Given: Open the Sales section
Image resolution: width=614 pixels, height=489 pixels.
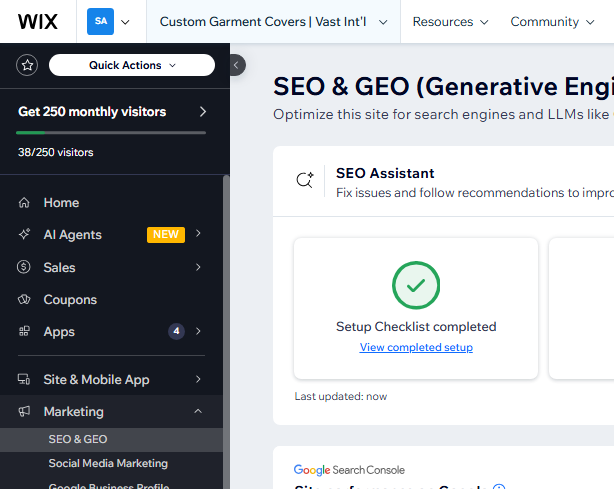Looking at the screenshot, I should (111, 267).
